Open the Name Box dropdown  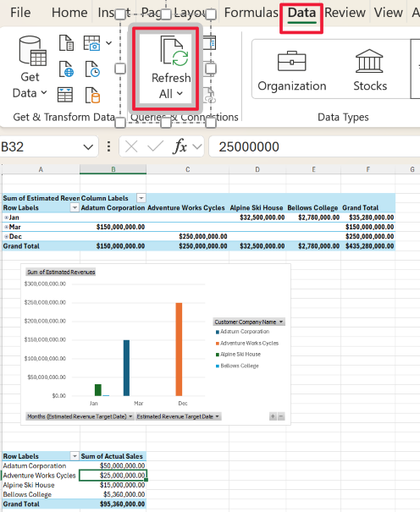tap(88, 147)
